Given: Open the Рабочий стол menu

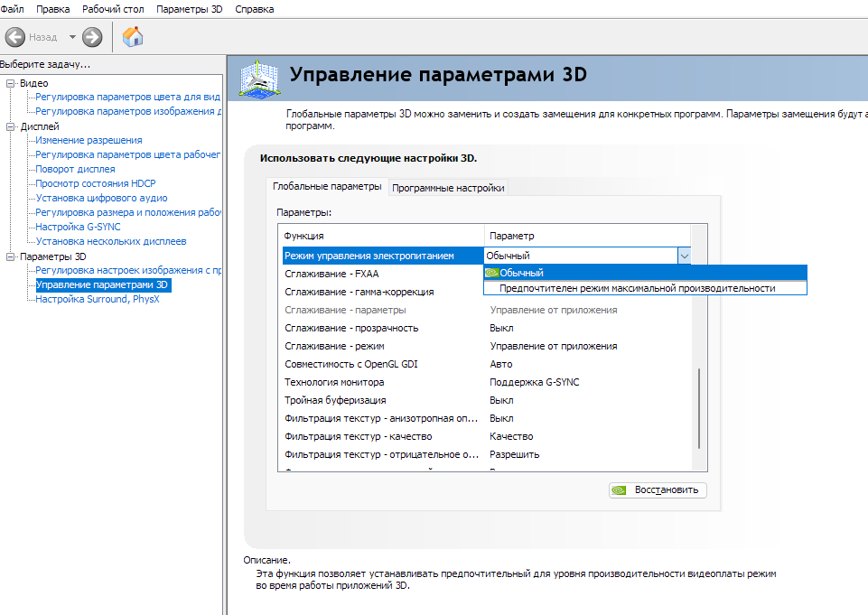Looking at the screenshot, I should pyautogui.click(x=113, y=8).
